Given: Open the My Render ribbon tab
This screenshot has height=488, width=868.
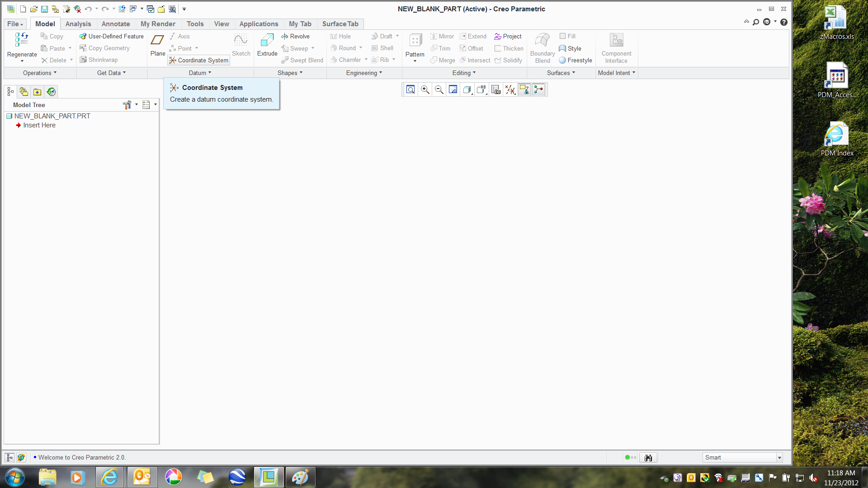Looking at the screenshot, I should pos(158,24).
